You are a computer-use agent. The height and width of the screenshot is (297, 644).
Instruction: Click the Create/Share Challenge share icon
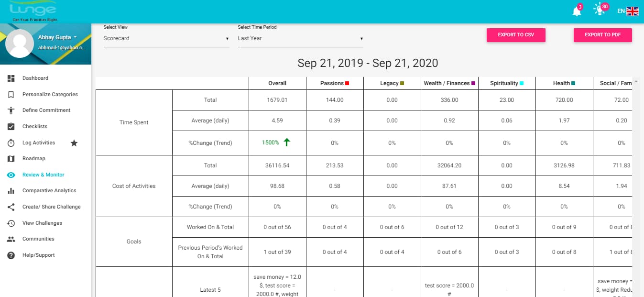pos(11,207)
